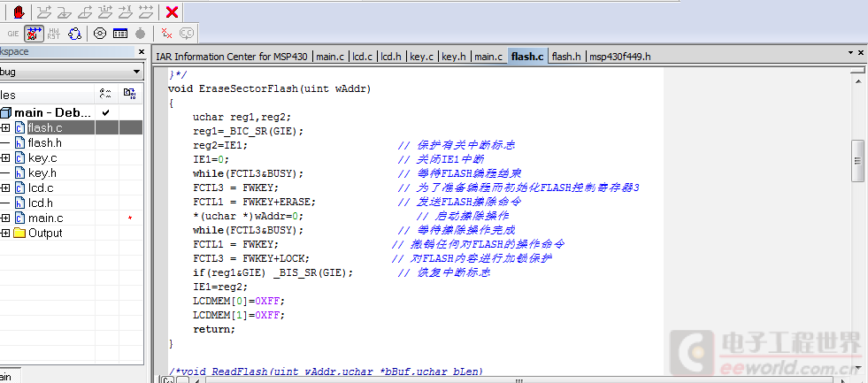The height and width of the screenshot is (383, 868).
Task: Switch to the lcd.h editor tab
Action: [x=391, y=57]
